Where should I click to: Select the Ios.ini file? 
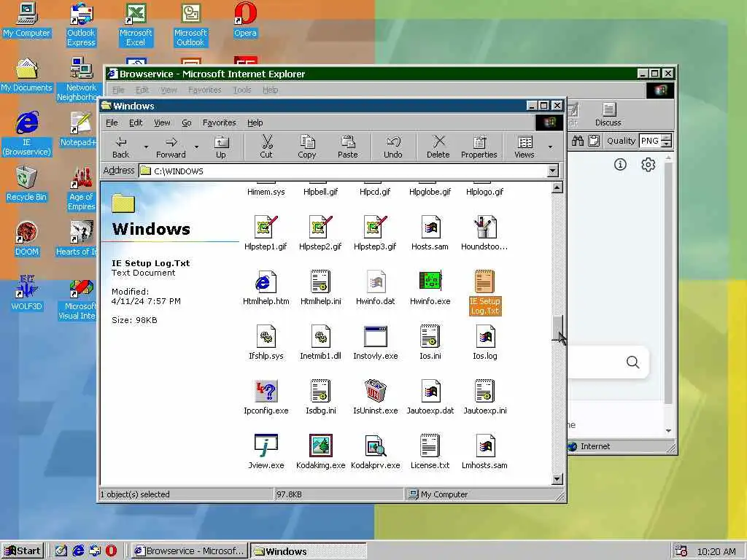(430, 343)
